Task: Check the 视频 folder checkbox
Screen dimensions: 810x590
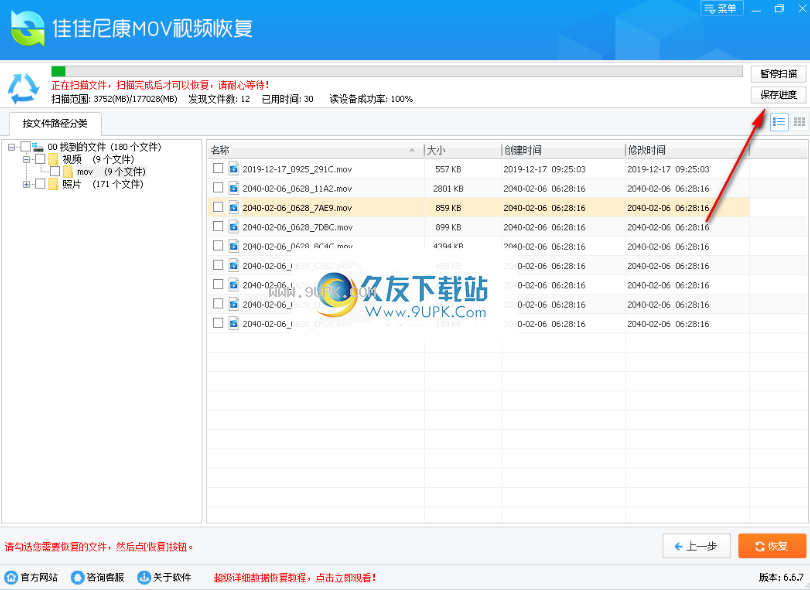Action: (40, 159)
